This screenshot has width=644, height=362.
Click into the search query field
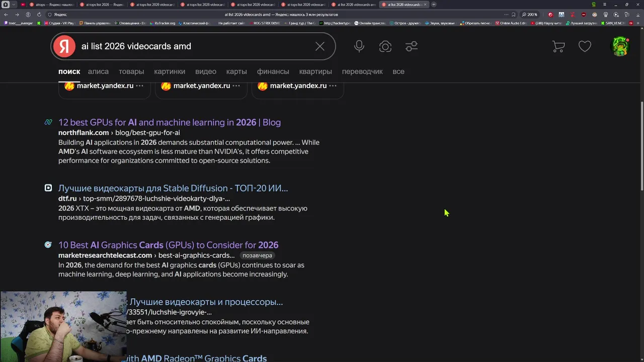pyautogui.click(x=194, y=46)
